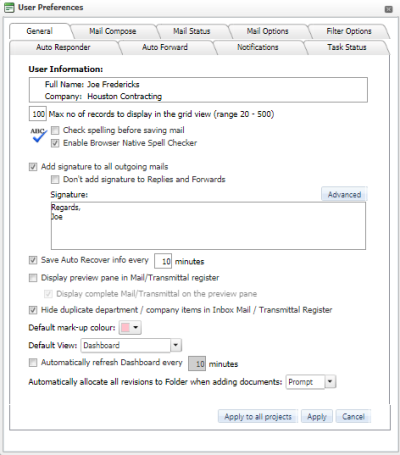400x455 pixels.
Task: Toggle Automatically refresh Dashboard checkbox
Action: 33,362
